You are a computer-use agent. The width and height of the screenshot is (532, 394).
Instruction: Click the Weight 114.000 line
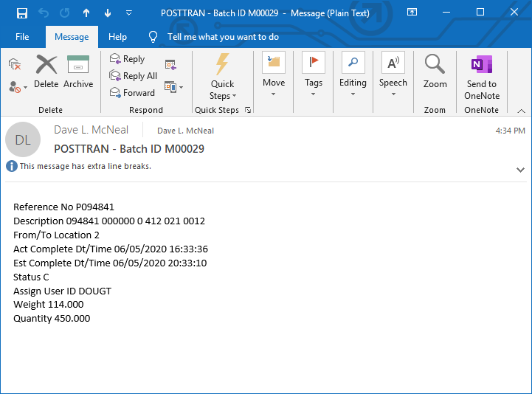pos(49,305)
